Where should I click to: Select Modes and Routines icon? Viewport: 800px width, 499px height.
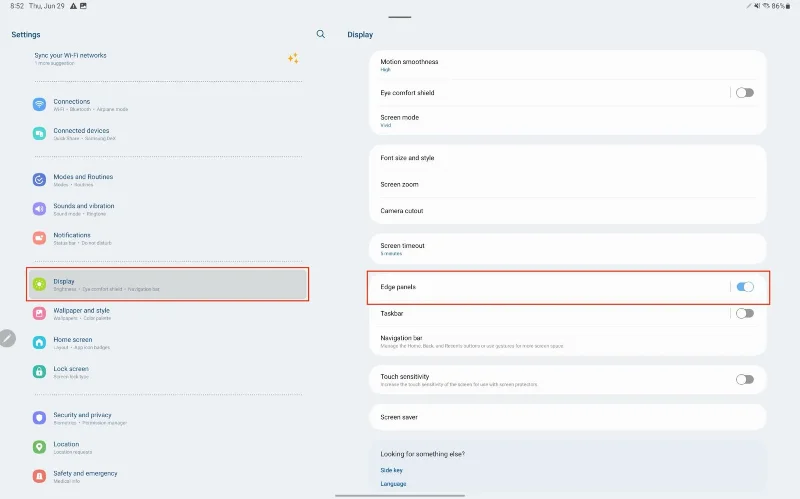39,180
